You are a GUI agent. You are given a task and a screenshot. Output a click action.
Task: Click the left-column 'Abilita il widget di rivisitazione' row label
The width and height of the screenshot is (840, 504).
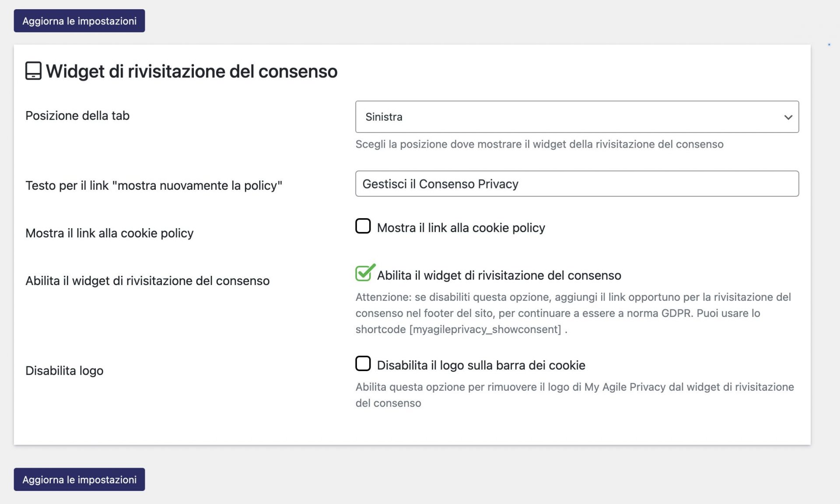pyautogui.click(x=147, y=281)
